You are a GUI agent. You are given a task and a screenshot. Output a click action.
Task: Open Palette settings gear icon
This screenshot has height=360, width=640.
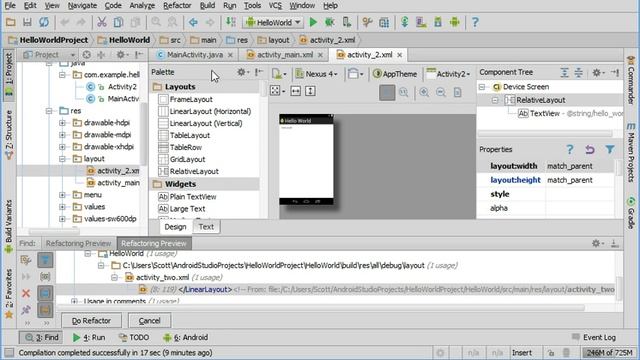pos(242,72)
